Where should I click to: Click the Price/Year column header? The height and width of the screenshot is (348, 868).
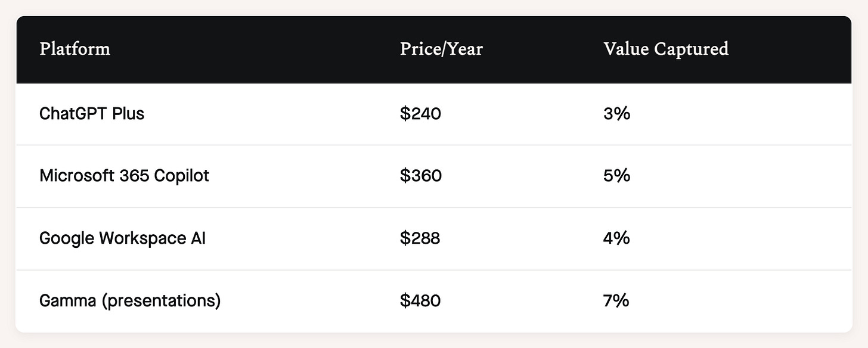coord(441,49)
